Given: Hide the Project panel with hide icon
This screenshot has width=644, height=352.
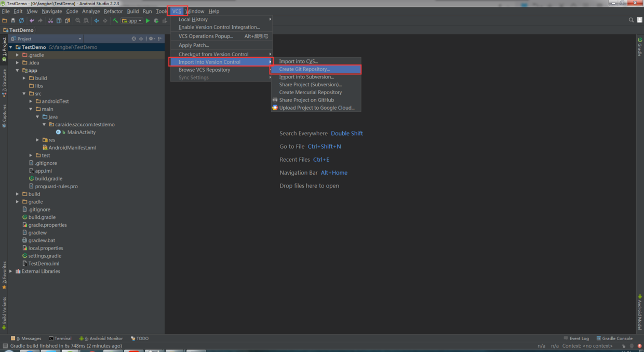Looking at the screenshot, I should click(160, 39).
